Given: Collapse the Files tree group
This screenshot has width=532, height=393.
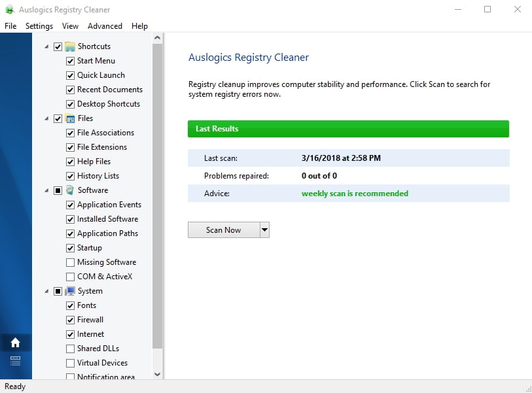Looking at the screenshot, I should [x=46, y=118].
